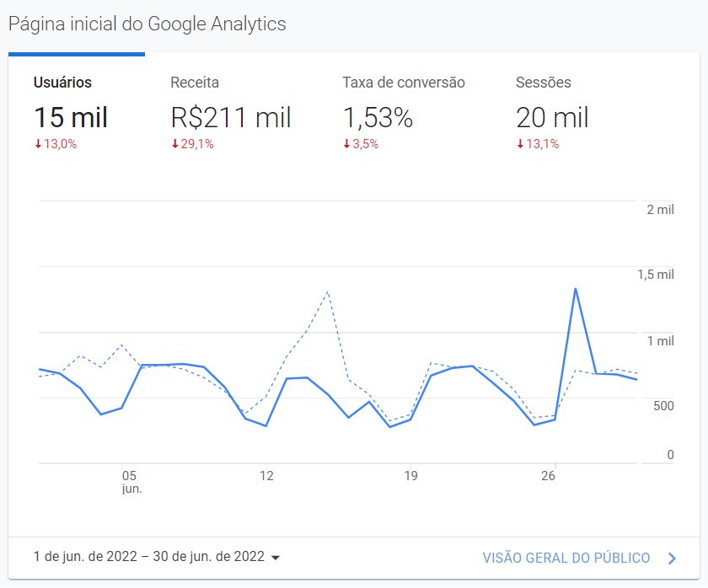Click the 1,5 mil axis label
The image size is (708, 588).
656,274
